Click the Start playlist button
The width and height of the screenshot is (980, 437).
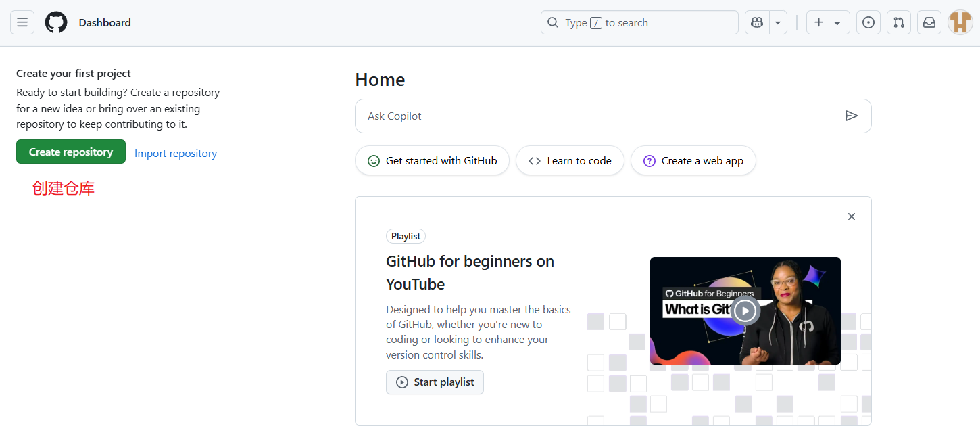point(435,382)
